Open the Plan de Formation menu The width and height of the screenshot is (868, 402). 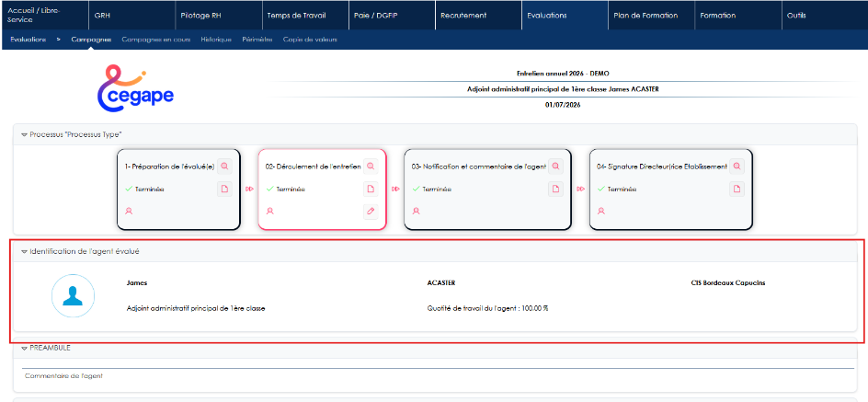point(651,15)
